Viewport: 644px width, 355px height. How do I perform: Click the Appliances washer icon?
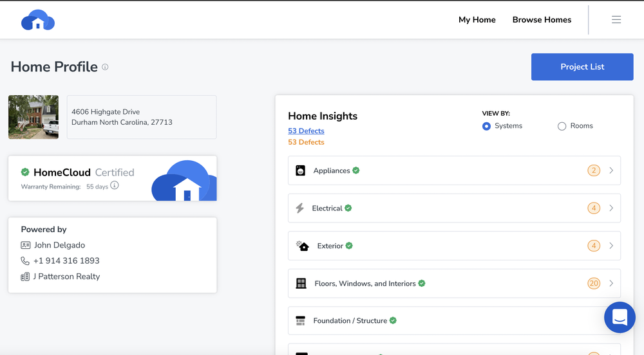[300, 170]
